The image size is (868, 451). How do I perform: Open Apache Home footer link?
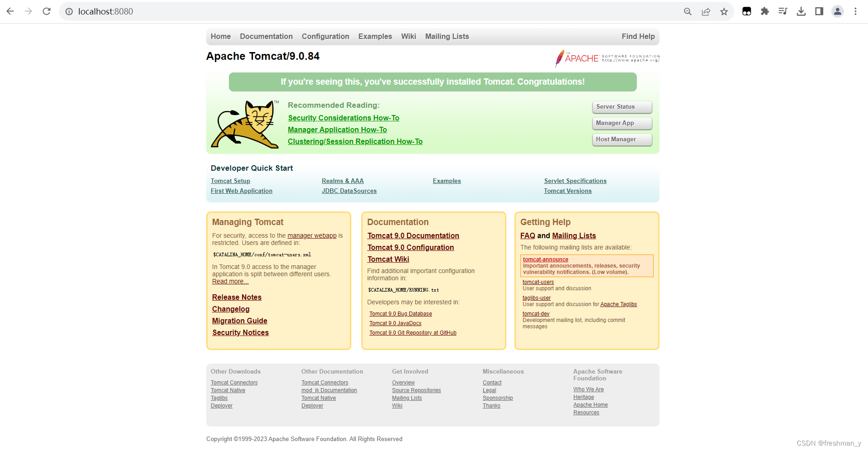point(590,405)
